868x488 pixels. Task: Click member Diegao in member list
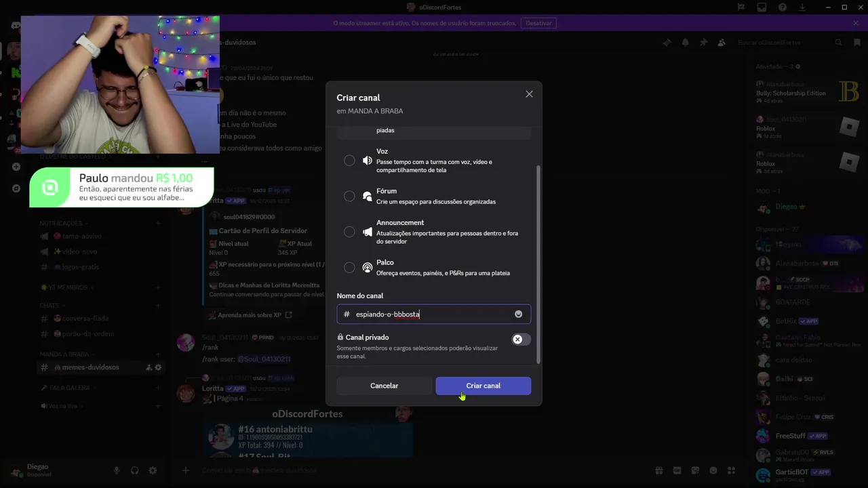click(x=808, y=207)
